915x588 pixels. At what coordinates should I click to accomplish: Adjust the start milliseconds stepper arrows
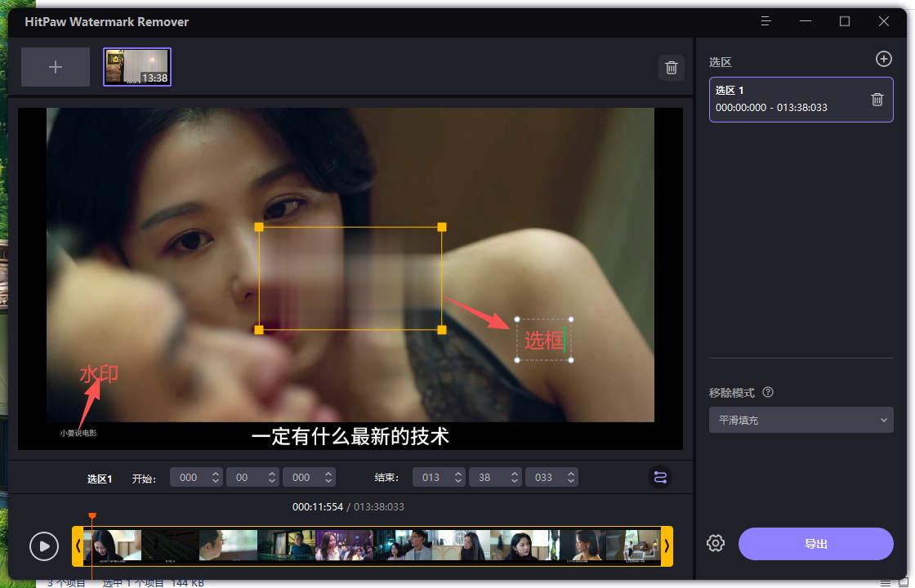(x=328, y=477)
